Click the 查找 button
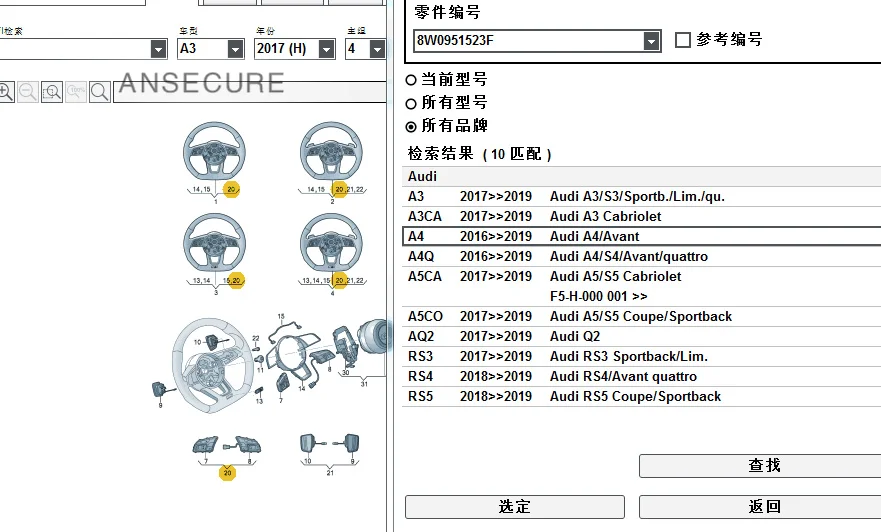The width and height of the screenshot is (881, 532). [x=760, y=466]
